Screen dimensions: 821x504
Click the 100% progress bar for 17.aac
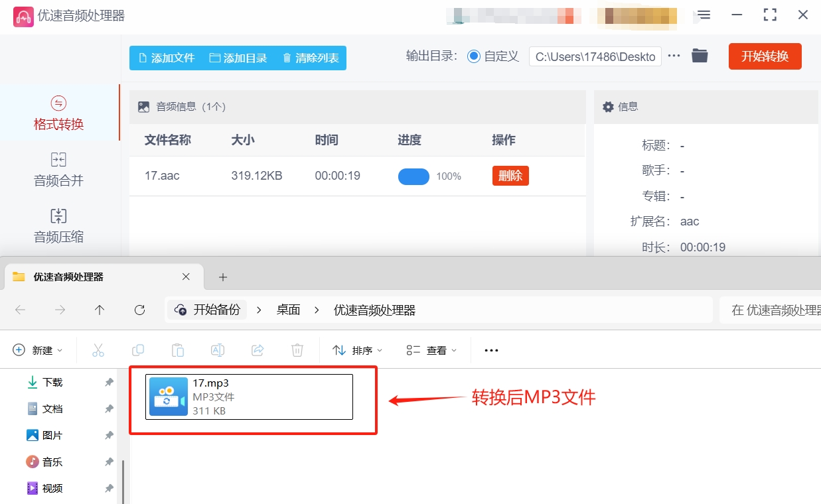[x=413, y=176]
